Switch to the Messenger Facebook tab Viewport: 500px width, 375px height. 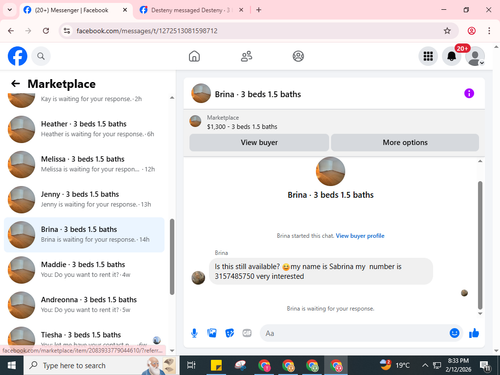coord(71,10)
